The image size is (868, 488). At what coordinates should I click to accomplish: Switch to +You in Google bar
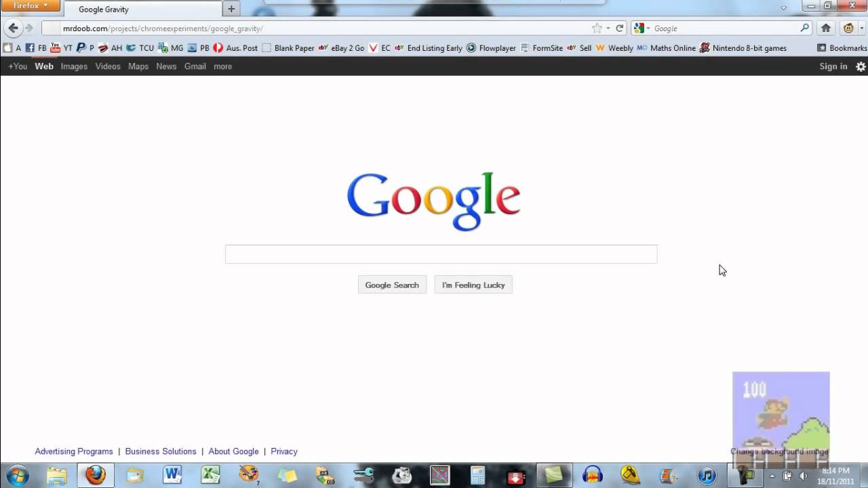click(x=18, y=66)
